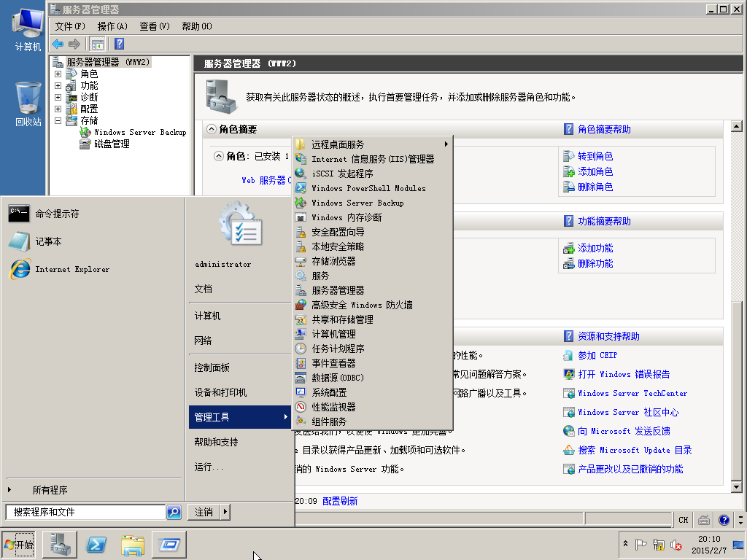Click the 转到角色 link

[x=595, y=156]
